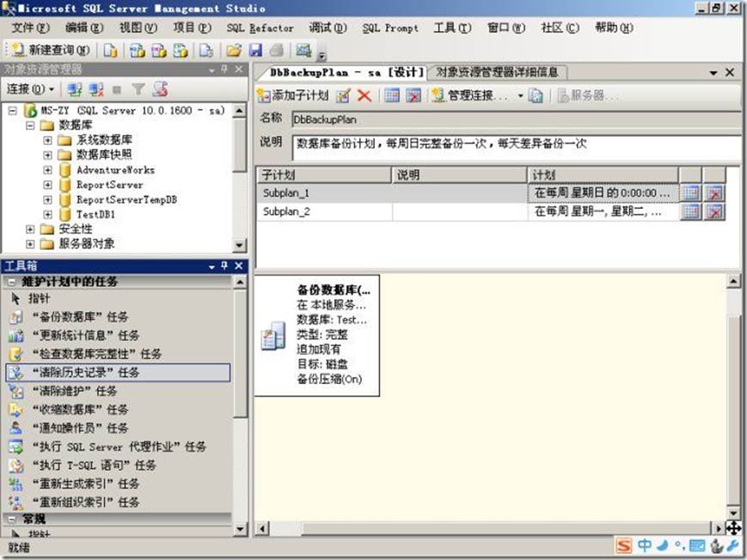The height and width of the screenshot is (560, 747).
Task: Open Subplan_1 schedule via calendar icon
Action: [689, 193]
